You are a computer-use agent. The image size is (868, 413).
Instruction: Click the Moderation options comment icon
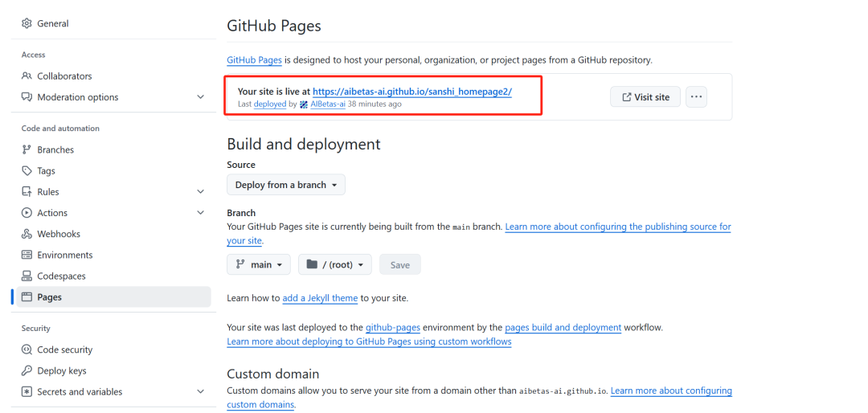[x=27, y=97]
